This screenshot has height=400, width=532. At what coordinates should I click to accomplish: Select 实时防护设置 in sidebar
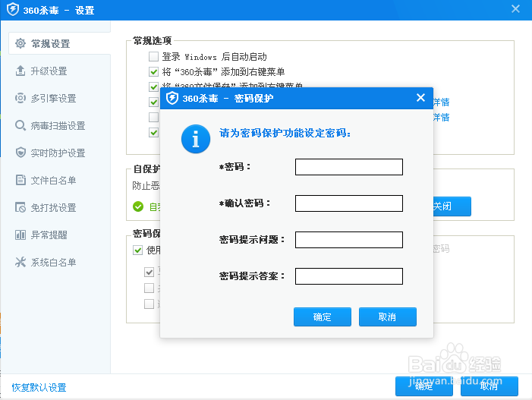click(x=59, y=153)
